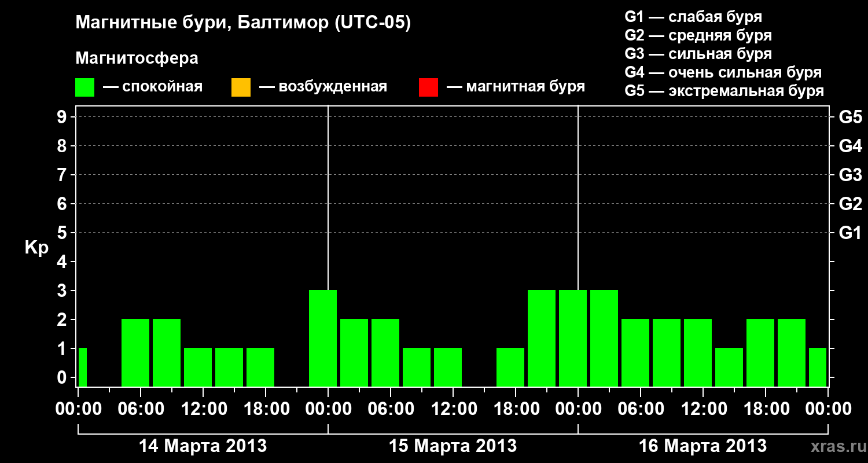This screenshot has width=868, height=463.
Task: Click the G5 label on right axis
Action: click(850, 117)
